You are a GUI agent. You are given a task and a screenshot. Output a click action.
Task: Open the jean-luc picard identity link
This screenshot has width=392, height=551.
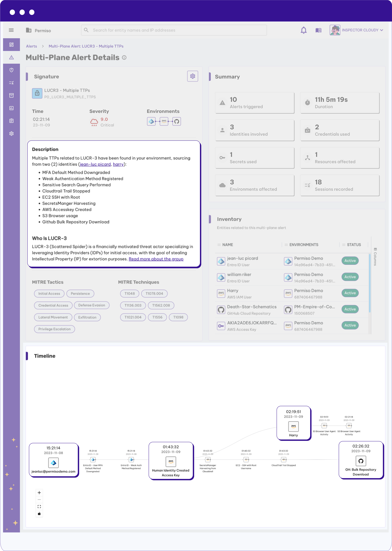(x=95, y=164)
